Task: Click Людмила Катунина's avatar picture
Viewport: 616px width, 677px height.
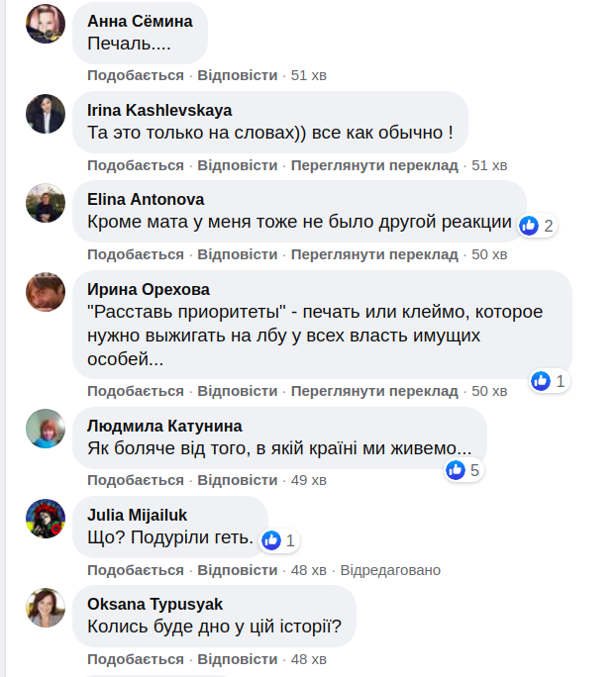Action: [x=46, y=429]
